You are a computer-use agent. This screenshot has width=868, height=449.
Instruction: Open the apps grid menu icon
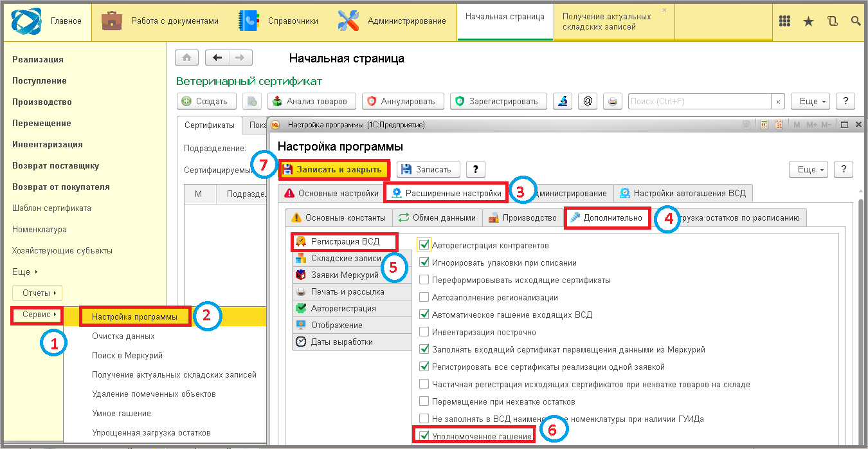(784, 21)
